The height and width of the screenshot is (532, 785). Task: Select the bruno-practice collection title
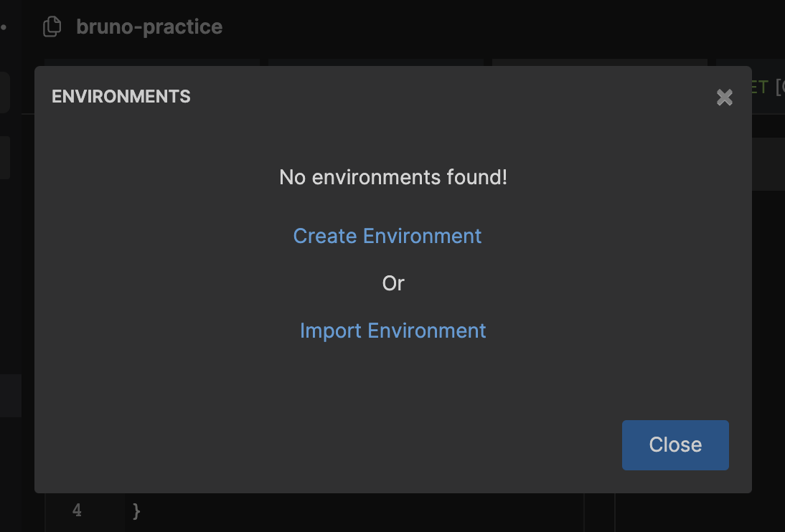click(x=149, y=27)
